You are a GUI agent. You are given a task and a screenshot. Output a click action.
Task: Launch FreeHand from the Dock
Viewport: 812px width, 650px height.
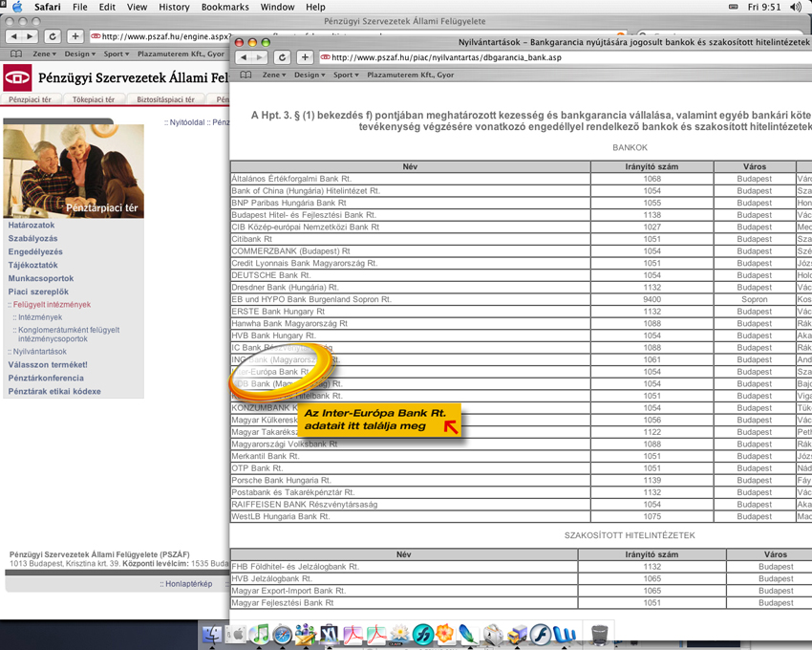[423, 634]
